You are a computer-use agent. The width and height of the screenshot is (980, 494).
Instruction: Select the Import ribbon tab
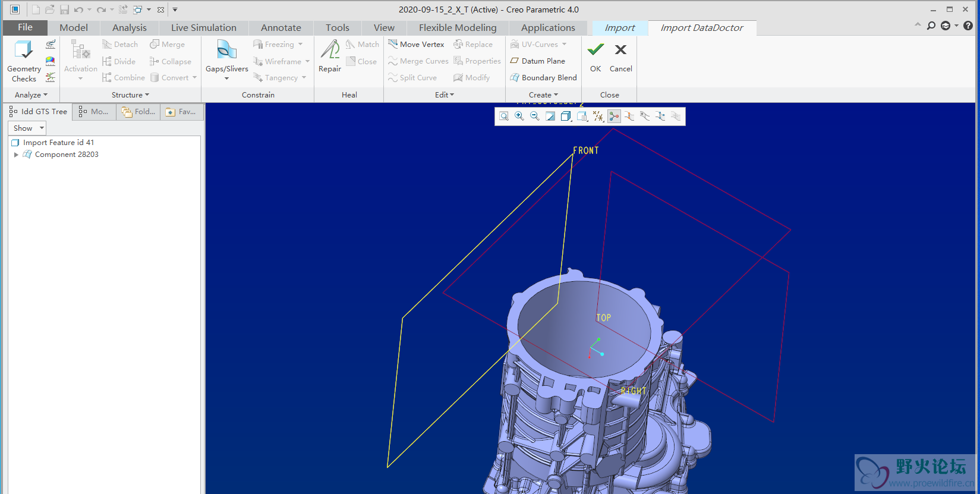click(x=620, y=28)
